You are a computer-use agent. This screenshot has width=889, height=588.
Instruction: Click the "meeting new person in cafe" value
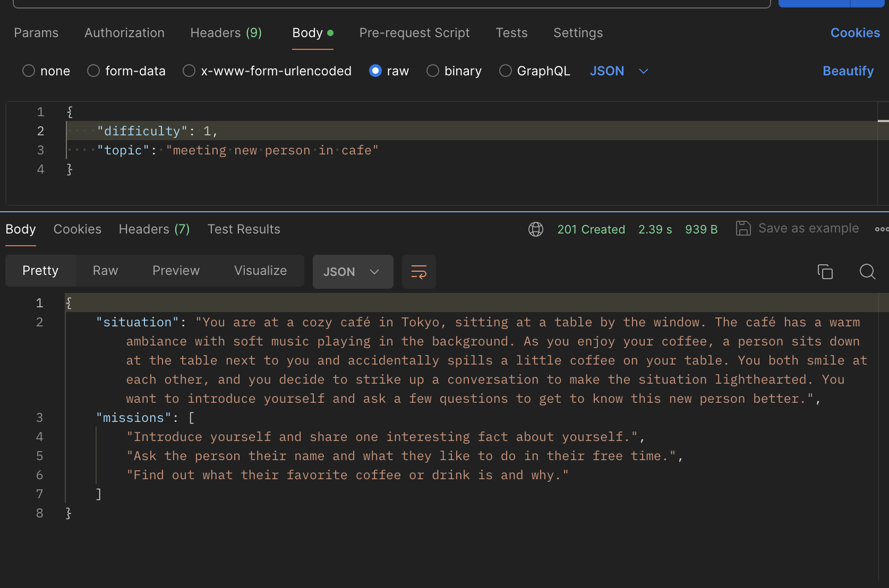[272, 150]
